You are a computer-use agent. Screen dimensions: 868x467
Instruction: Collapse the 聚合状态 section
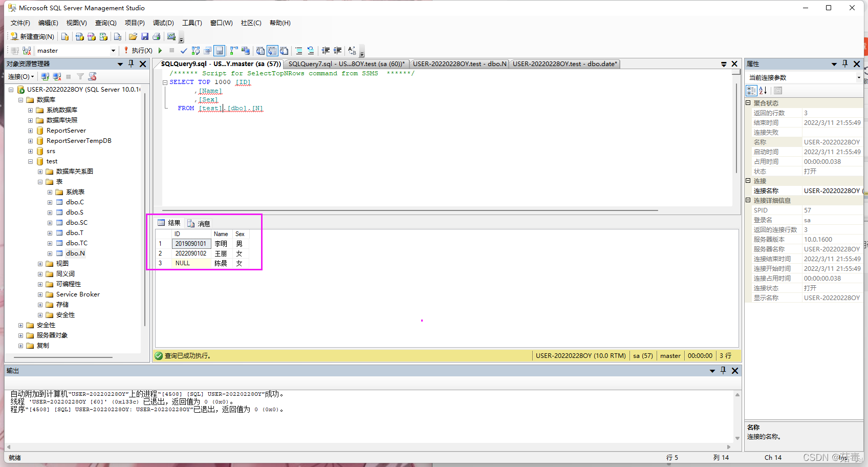click(748, 103)
